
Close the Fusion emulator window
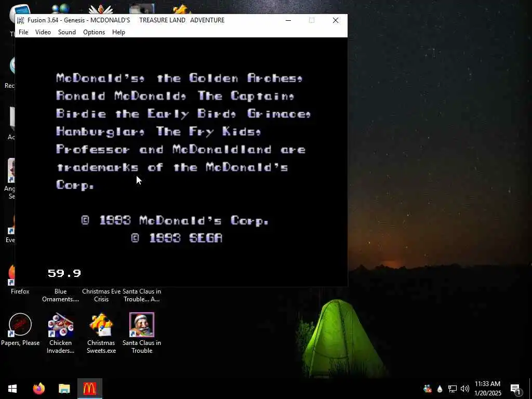coord(336,20)
